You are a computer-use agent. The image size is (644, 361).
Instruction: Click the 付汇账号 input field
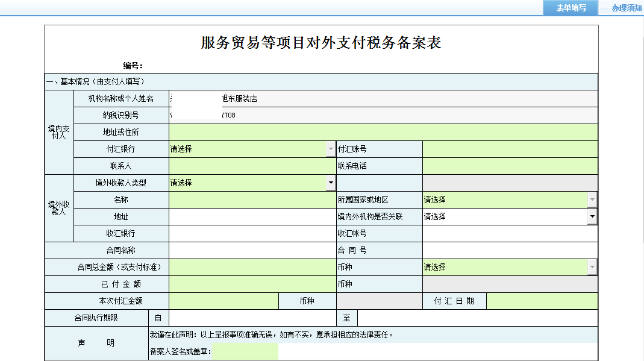(509, 148)
